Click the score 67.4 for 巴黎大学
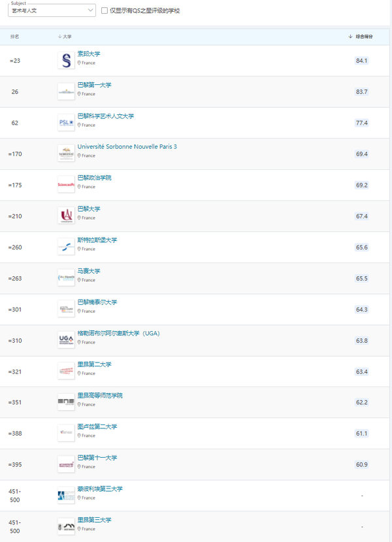 (361, 216)
